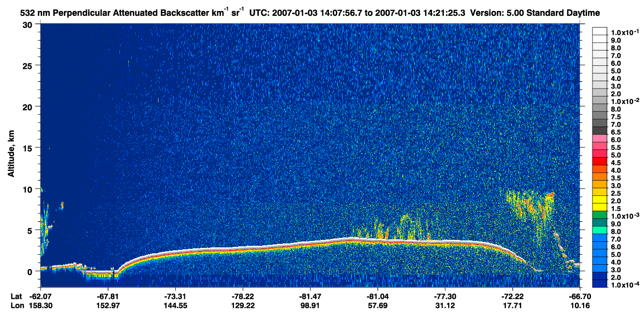Click longitude value 31.12
Screen dimensions: 644x330
(x=445, y=306)
